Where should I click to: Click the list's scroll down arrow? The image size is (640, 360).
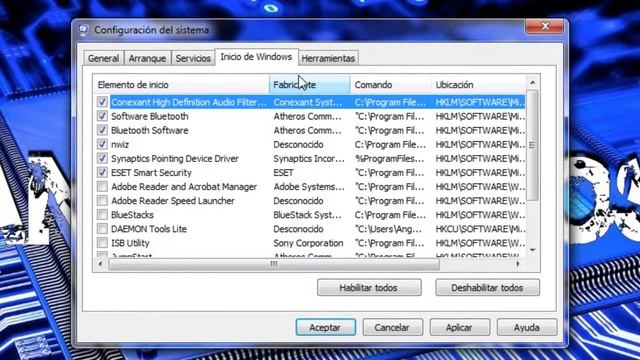pos(533,250)
